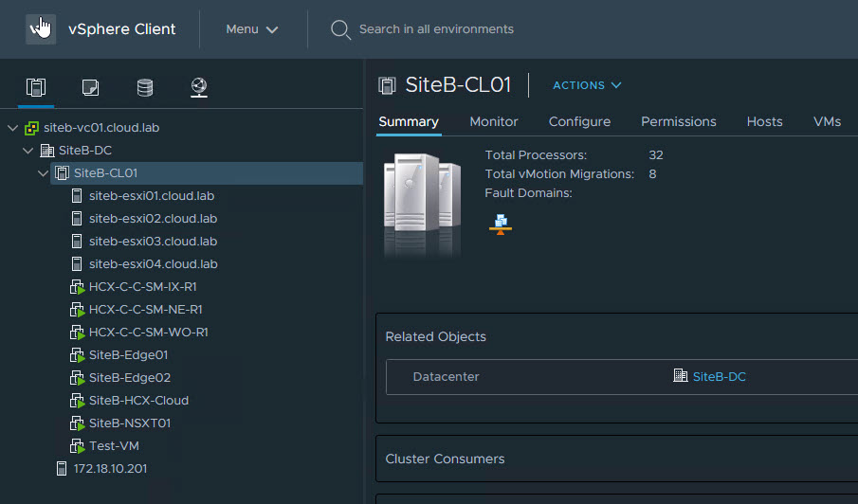Viewport: 858px width, 504px height.
Task: Collapse the siteb-vc01.cloud.lab vCenter node
Action: [x=12, y=128]
